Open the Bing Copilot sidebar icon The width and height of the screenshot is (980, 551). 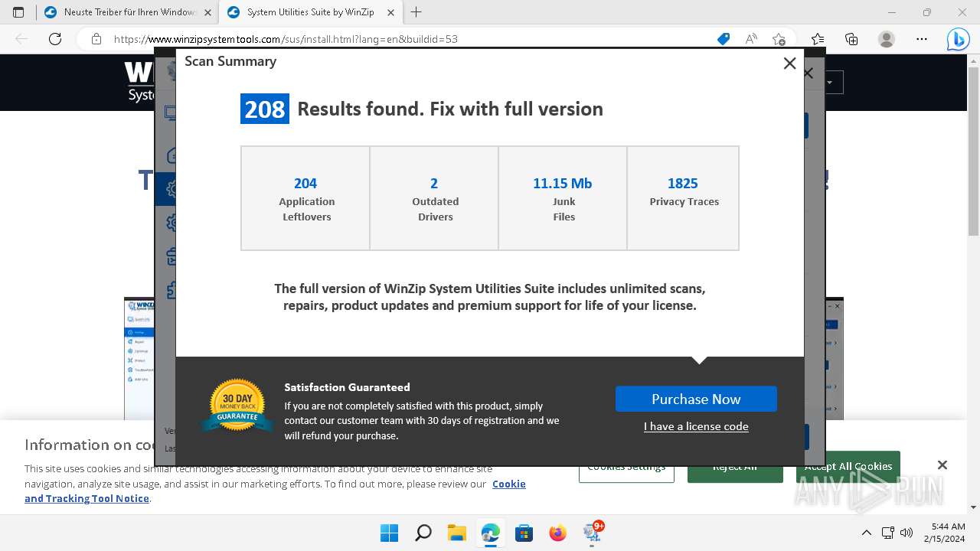point(958,39)
